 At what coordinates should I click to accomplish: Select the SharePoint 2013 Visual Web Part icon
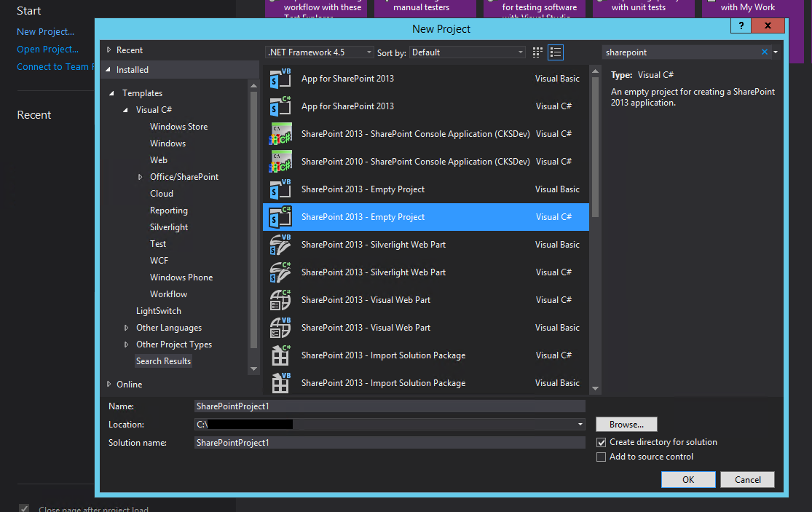click(x=280, y=299)
